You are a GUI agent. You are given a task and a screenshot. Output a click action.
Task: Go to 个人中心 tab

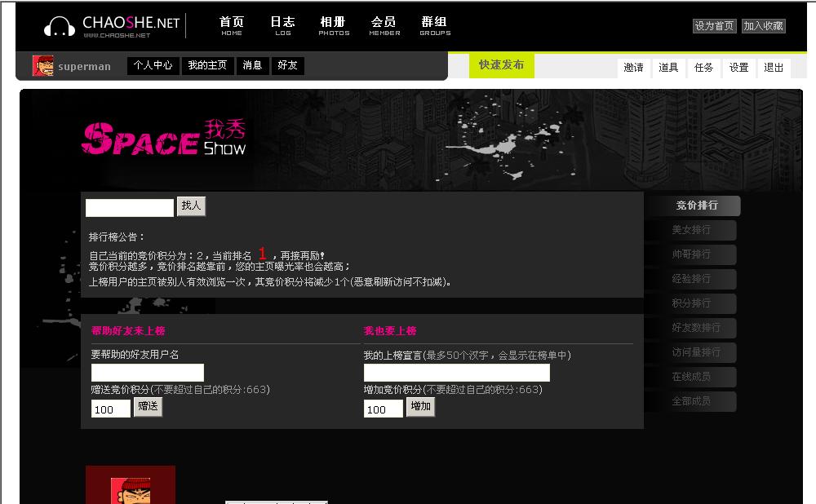coord(153,65)
